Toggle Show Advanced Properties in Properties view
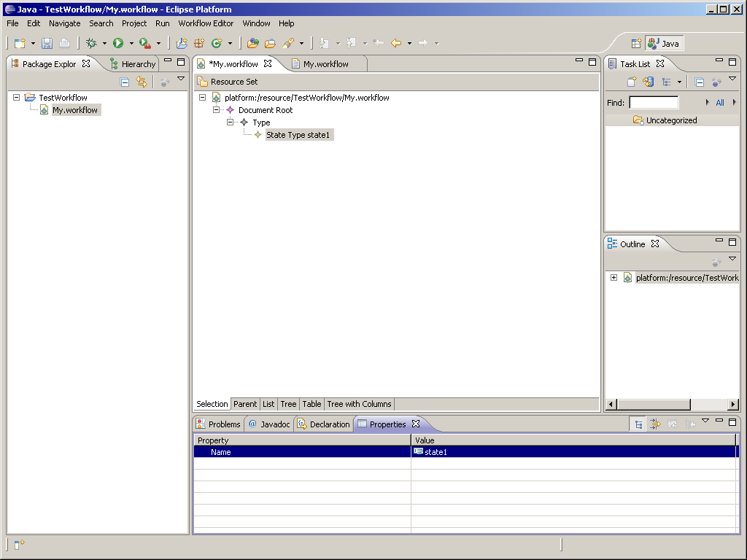Image resolution: width=747 pixels, height=560 pixels. [655, 424]
